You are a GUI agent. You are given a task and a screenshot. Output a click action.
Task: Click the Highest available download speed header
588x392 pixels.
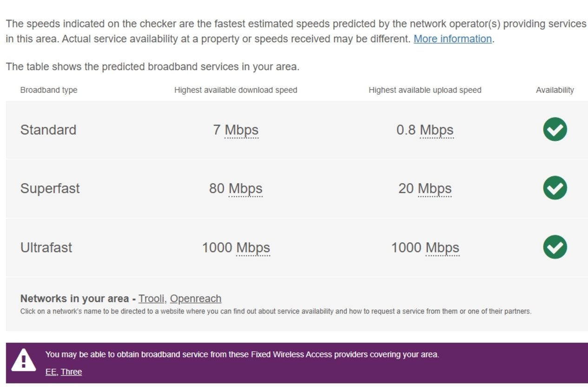[236, 90]
